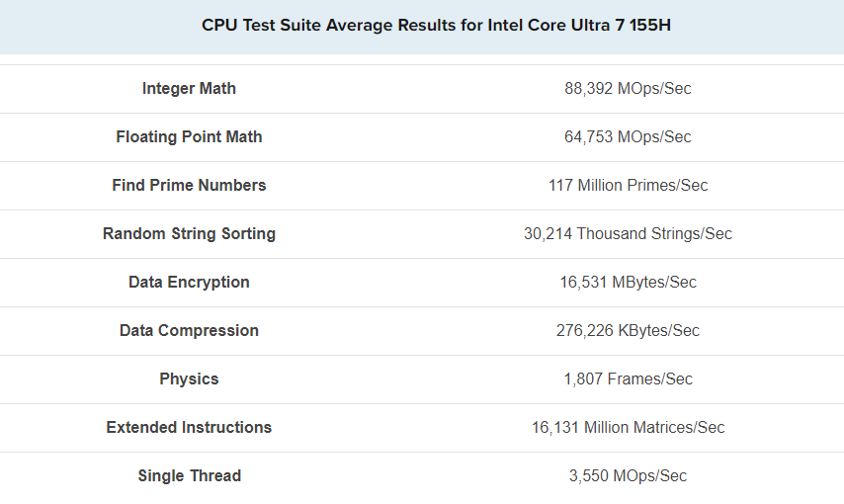Select the 276,226 KBytes/Sec result
Viewport: 844px width, 504px height.
(x=628, y=330)
